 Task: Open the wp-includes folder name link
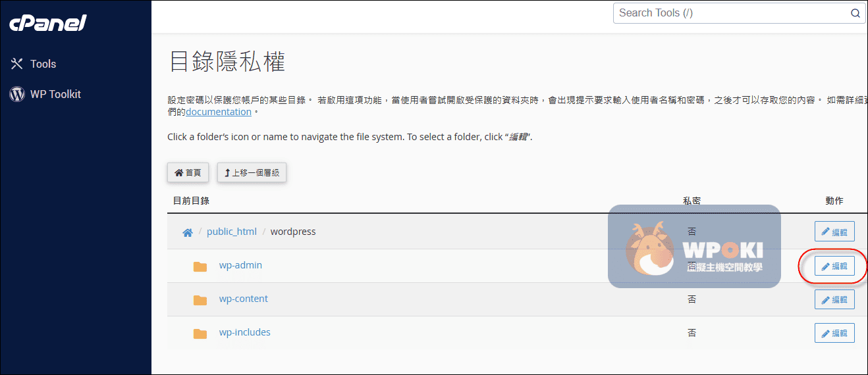pyautogui.click(x=245, y=332)
